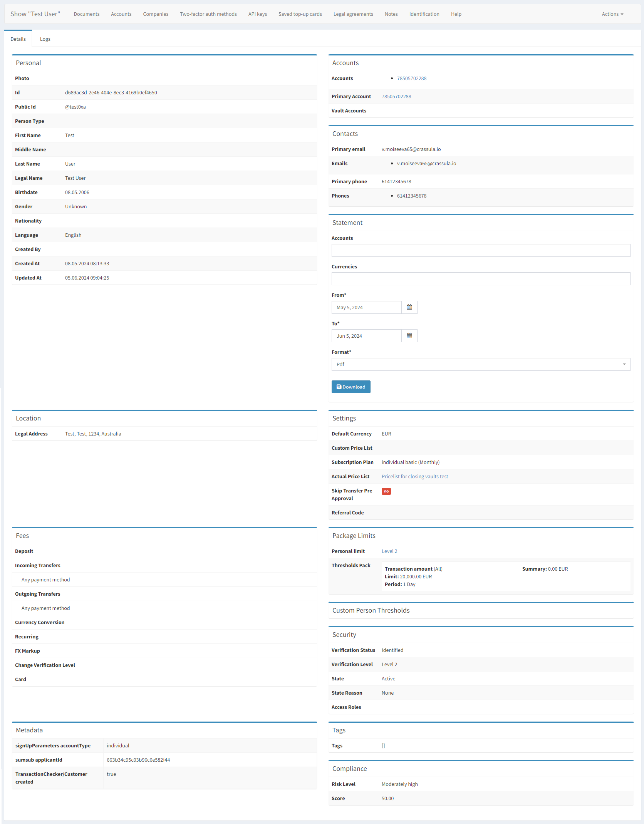Click the Download statement button with save icon

(x=351, y=387)
